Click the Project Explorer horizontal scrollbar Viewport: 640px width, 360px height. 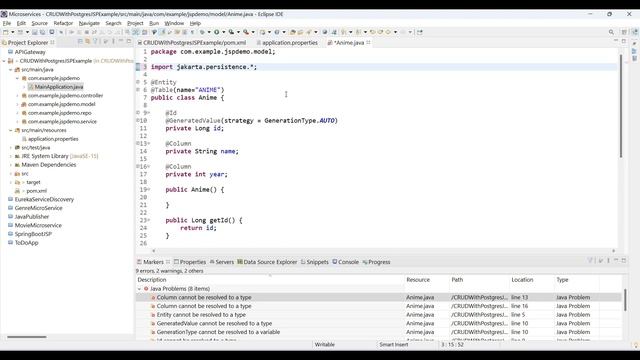coord(27,337)
